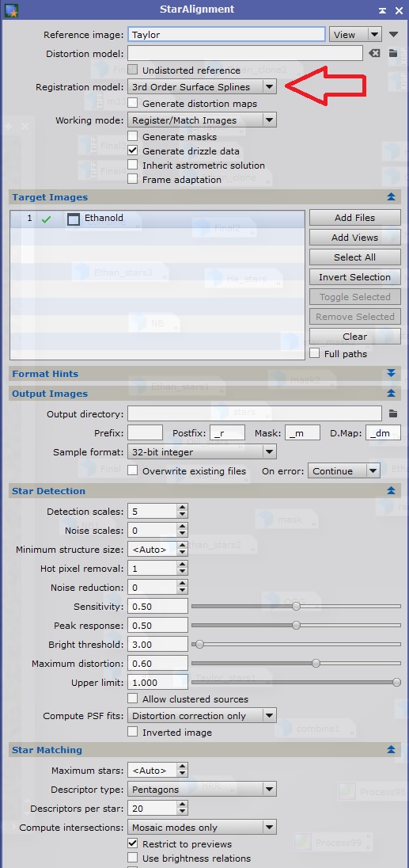Click the green checkmark of Ethanold
The width and height of the screenshot is (409, 868).
coord(46,219)
